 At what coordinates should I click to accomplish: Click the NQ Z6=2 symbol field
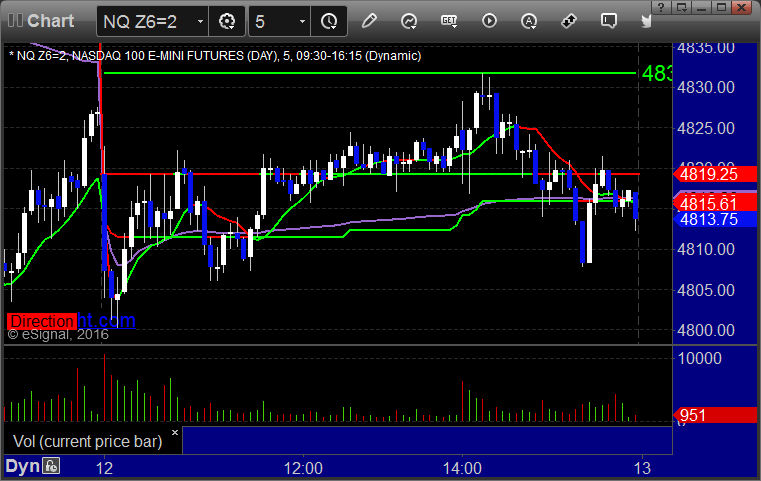pos(152,21)
